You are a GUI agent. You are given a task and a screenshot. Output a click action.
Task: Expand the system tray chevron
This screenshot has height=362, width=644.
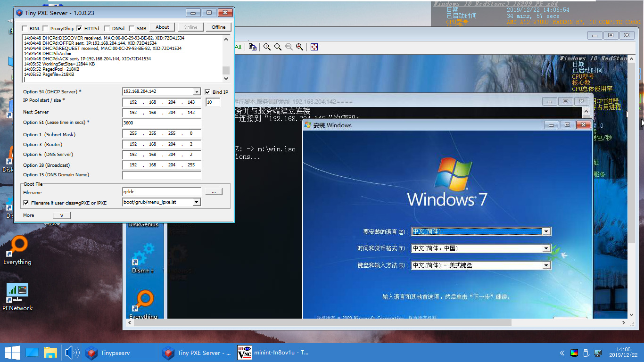562,353
